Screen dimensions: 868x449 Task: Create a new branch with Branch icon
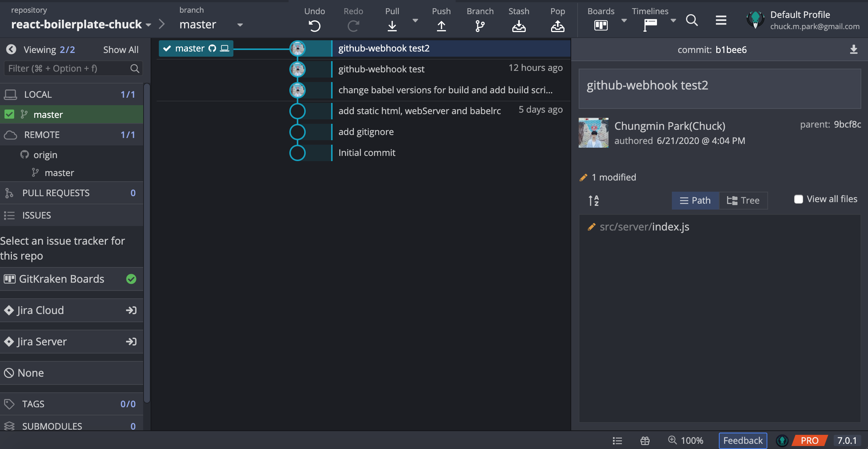point(480,26)
